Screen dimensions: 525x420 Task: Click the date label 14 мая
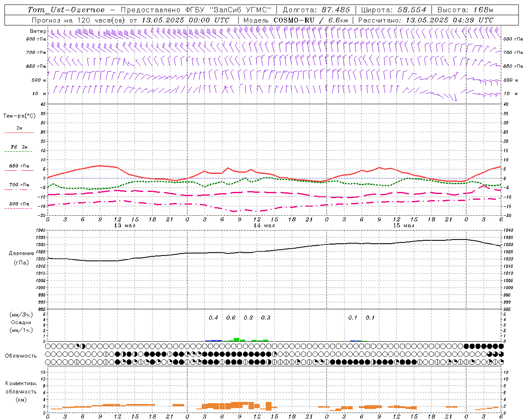coord(264,226)
